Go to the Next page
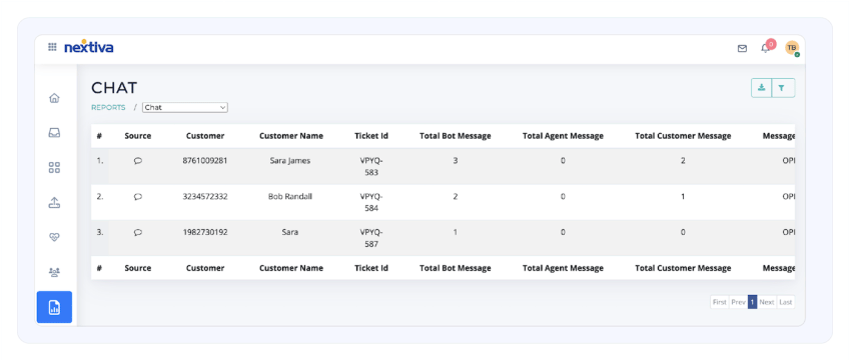The height and width of the screenshot is (361, 850). [x=767, y=302]
